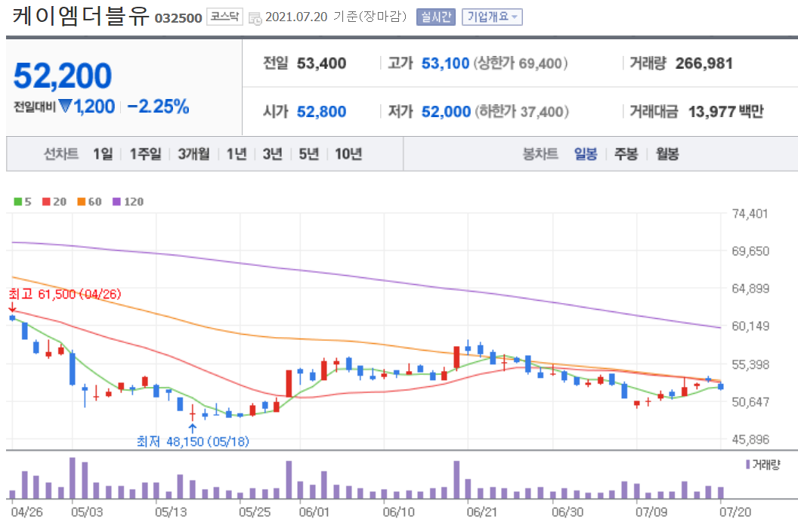Click the low price 52,000
The image size is (798, 532).
[x=446, y=112]
